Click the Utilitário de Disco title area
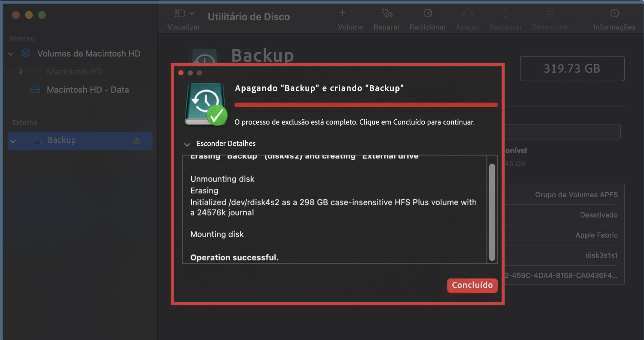Screen dimensions: 644x340 [249, 16]
